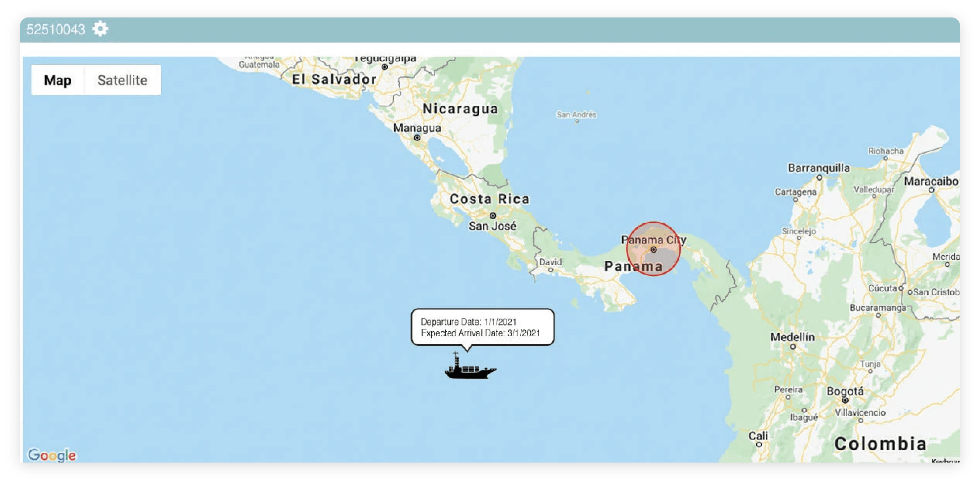Click the Tunja city label

[870, 364]
